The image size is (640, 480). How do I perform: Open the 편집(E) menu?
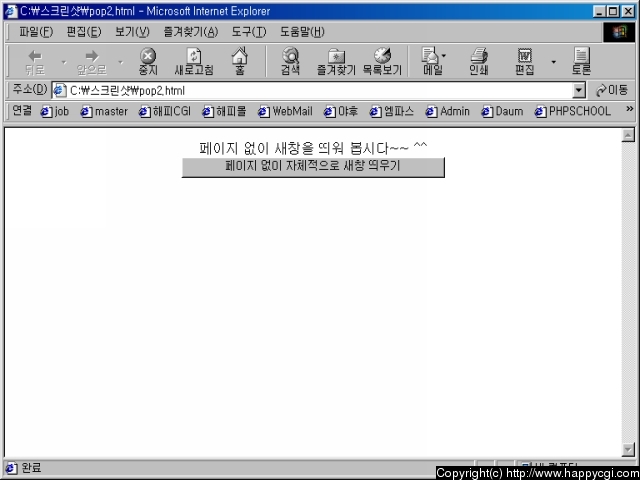click(x=84, y=32)
